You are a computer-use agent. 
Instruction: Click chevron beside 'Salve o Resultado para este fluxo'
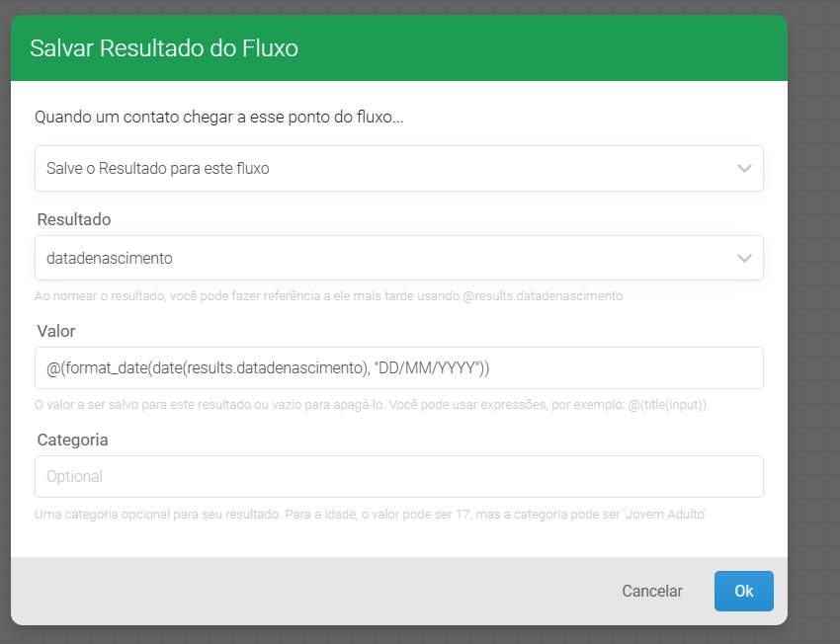[x=745, y=169]
